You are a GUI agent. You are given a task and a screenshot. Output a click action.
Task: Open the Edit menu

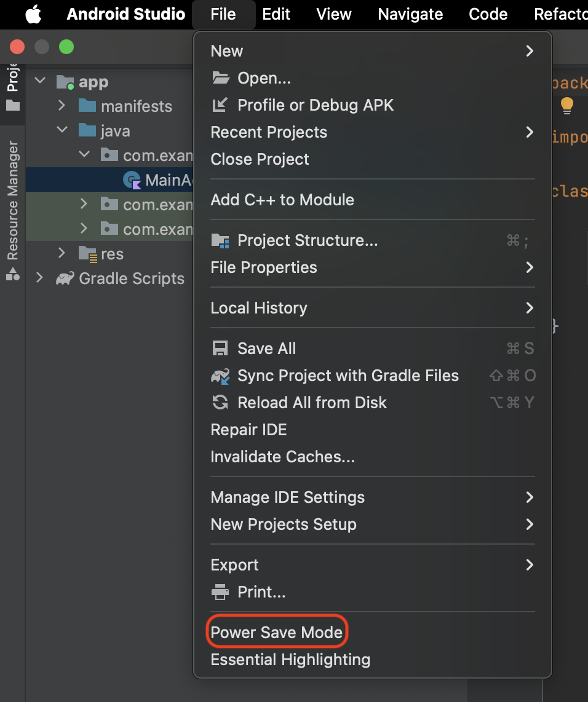[276, 14]
